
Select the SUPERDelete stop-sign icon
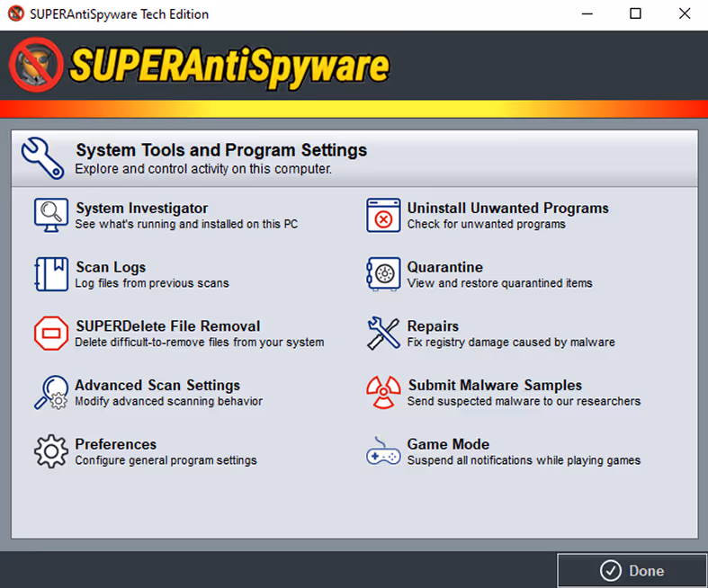(x=51, y=333)
